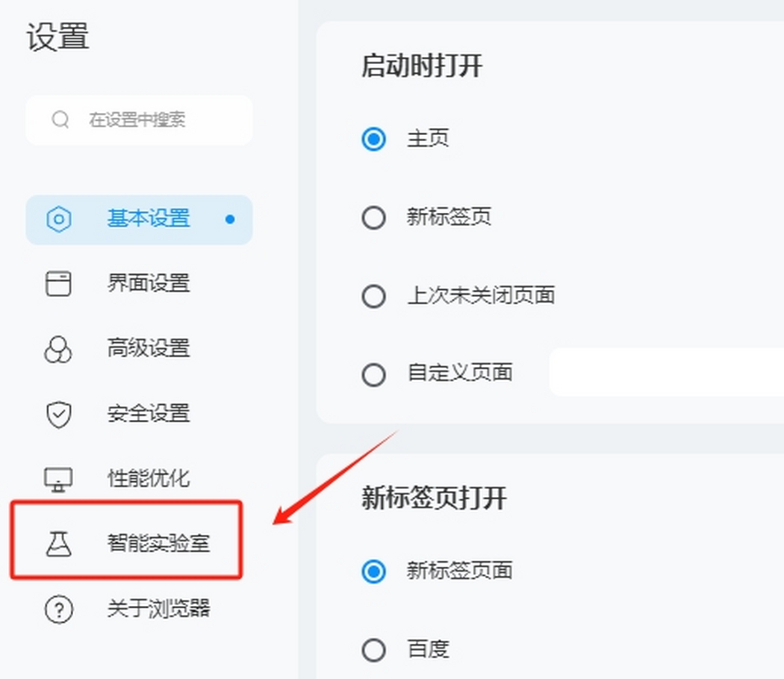Choose the 上次未关闭页面 radio option
784x679 pixels.
click(x=374, y=296)
